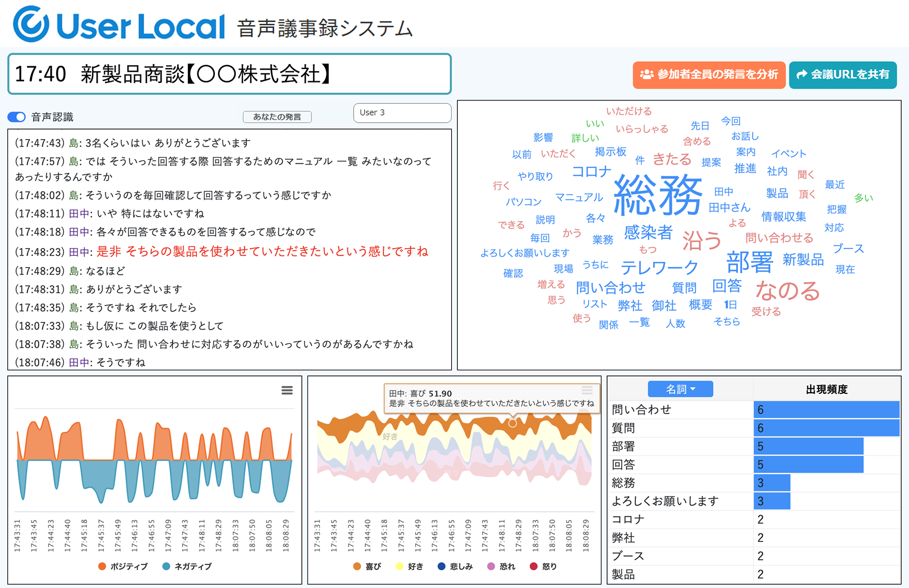This screenshot has height=588, width=909.
Task: Click the User Local logo icon
Action: pyautogui.click(x=31, y=24)
